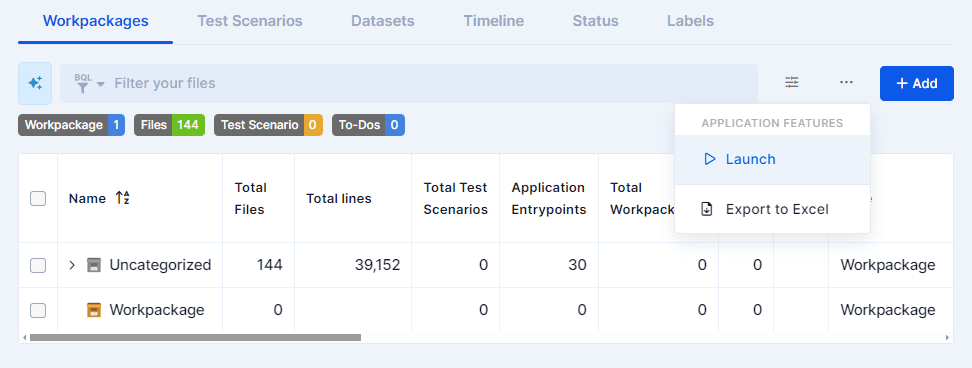Tick the select-all header checkbox

[38, 199]
